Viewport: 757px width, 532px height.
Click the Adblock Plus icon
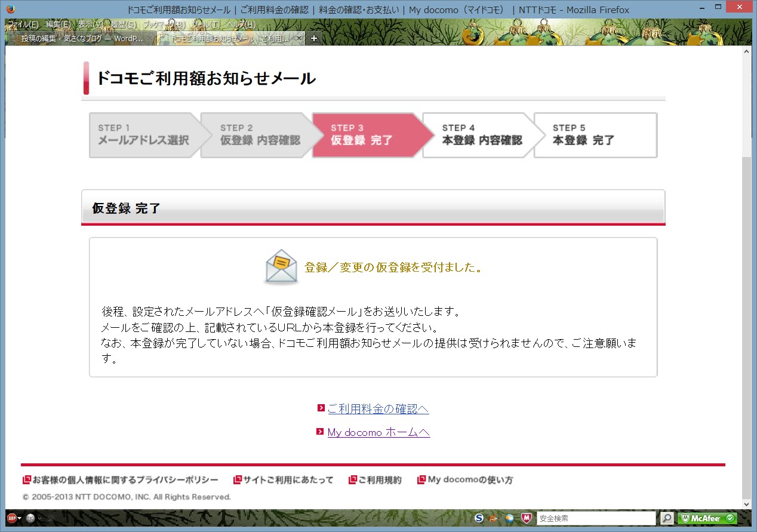click(11, 518)
